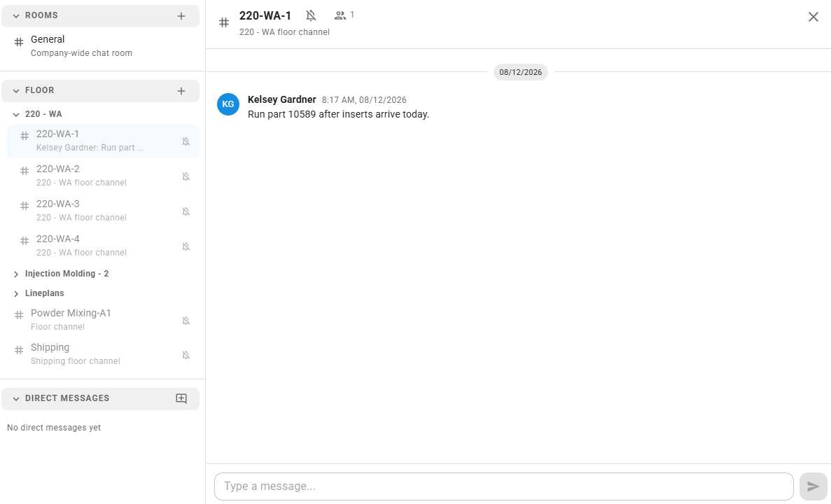This screenshot has height=504, width=831.
Task: Collapse the Floor section chevron
Action: click(x=16, y=90)
